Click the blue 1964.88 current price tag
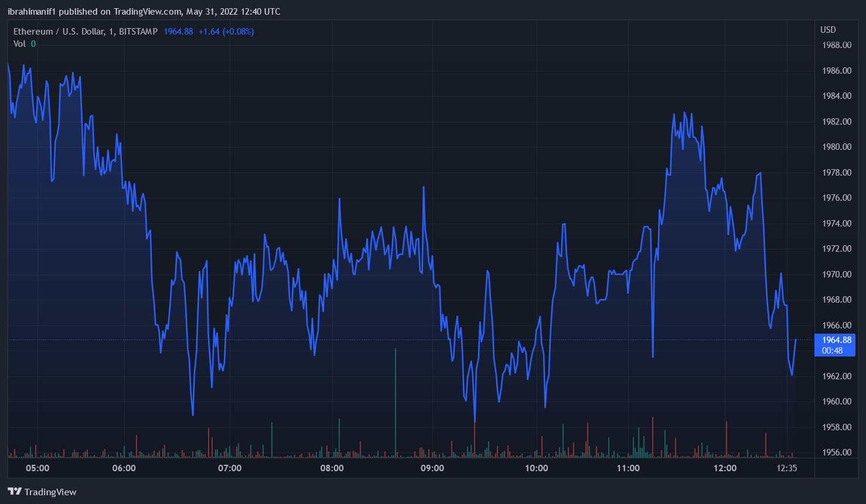This screenshot has height=504, width=866. point(836,340)
